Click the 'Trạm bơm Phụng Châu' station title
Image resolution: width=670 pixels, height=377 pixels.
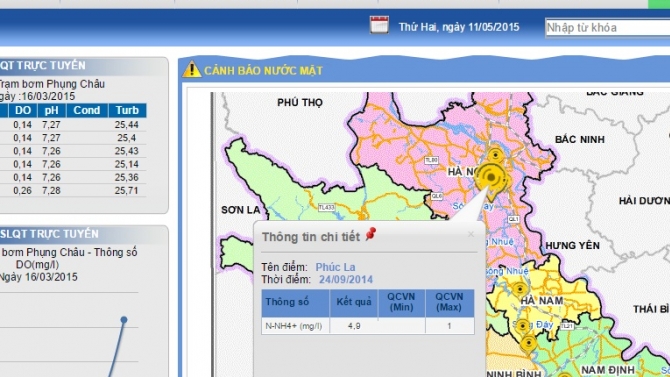51,84
